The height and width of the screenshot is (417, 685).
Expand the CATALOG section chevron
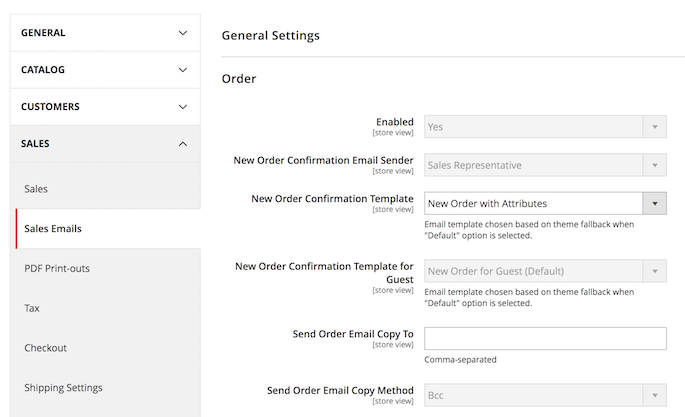(182, 70)
